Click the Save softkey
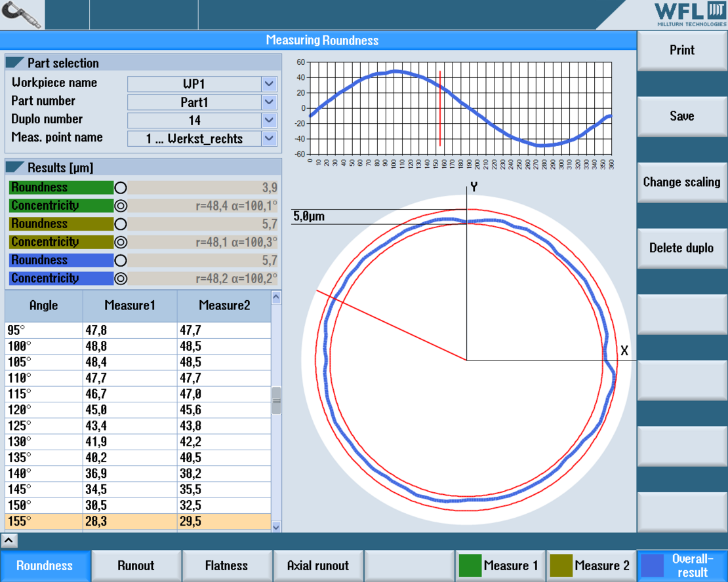The height and width of the screenshot is (582, 728). tap(682, 116)
